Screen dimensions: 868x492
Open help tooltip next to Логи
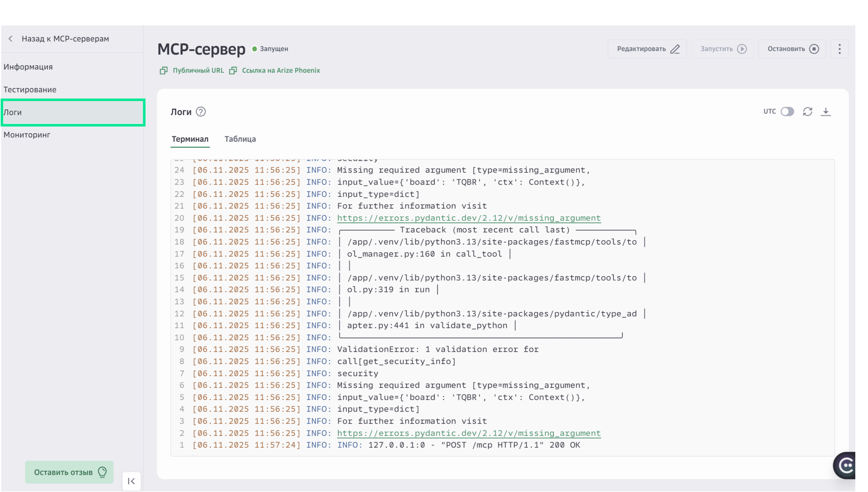(x=201, y=112)
